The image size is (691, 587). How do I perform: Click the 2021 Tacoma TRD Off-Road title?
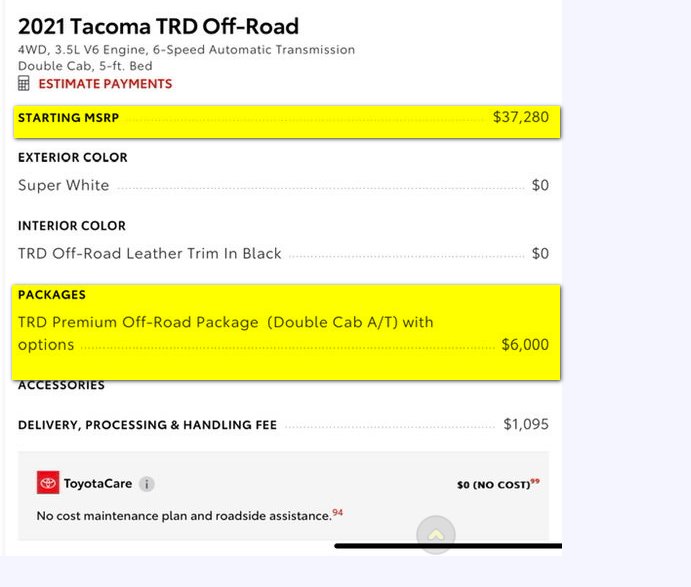click(x=158, y=26)
